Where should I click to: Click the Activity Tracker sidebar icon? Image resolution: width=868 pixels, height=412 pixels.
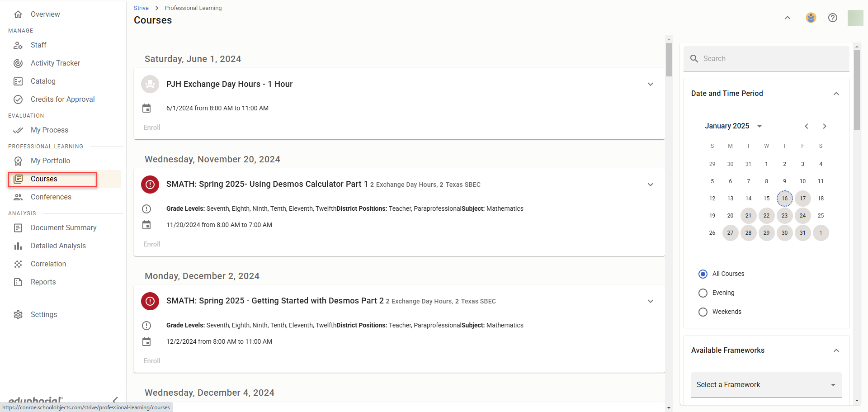tap(18, 63)
